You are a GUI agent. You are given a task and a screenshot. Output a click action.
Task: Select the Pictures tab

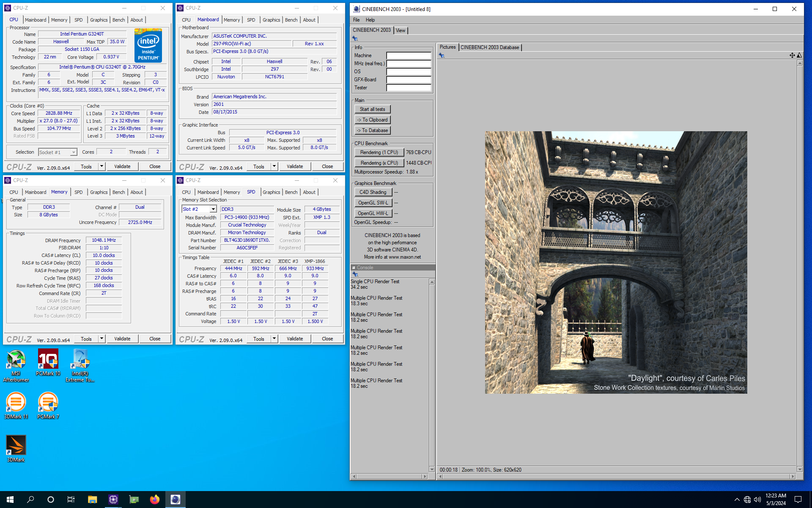pos(447,47)
